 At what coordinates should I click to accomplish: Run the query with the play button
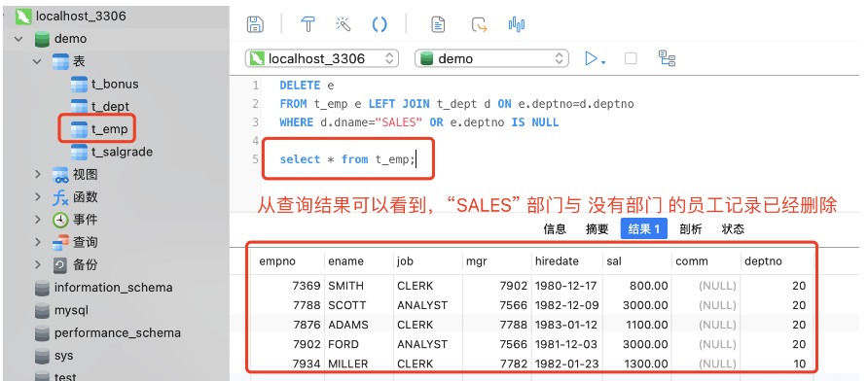[592, 58]
